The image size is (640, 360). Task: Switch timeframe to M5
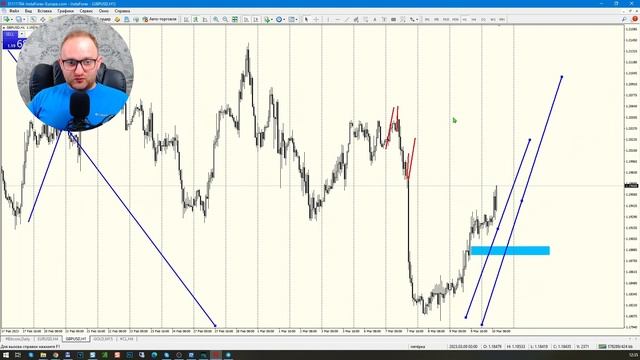(436, 19)
